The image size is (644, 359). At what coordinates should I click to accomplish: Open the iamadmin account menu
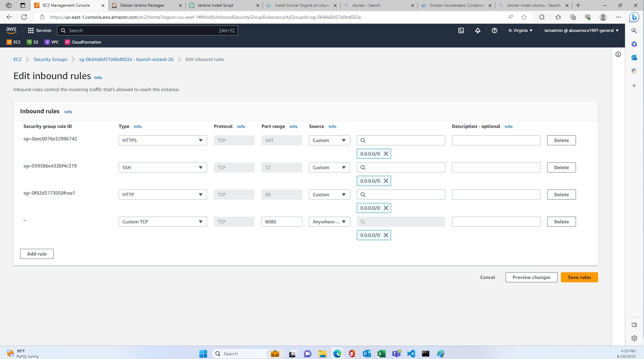[581, 30]
